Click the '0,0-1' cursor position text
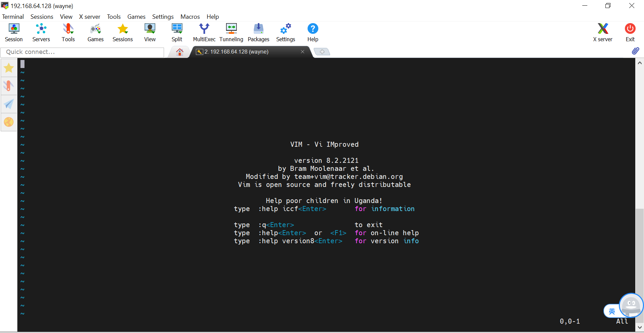 click(570, 321)
